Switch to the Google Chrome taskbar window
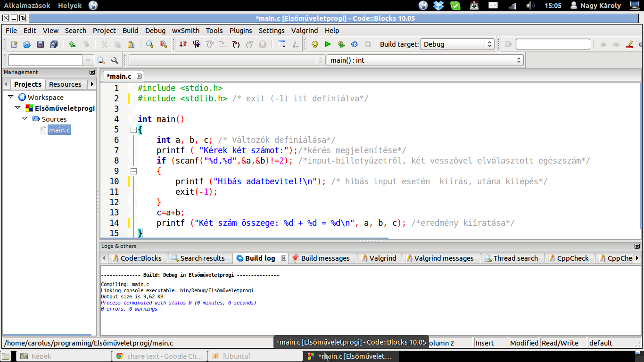Image resolution: width=644 pixels, height=362 pixels. click(x=159, y=356)
